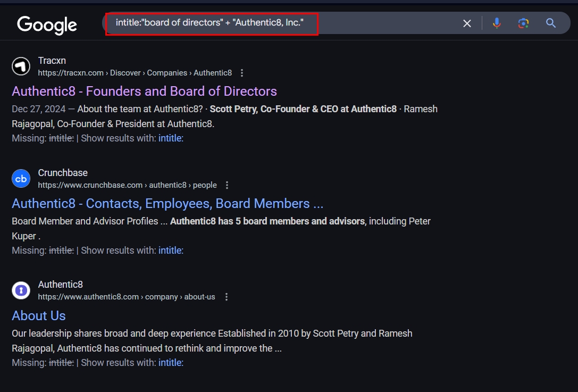The image size is (578, 392).
Task: Open Google Lens image search
Action: point(523,23)
